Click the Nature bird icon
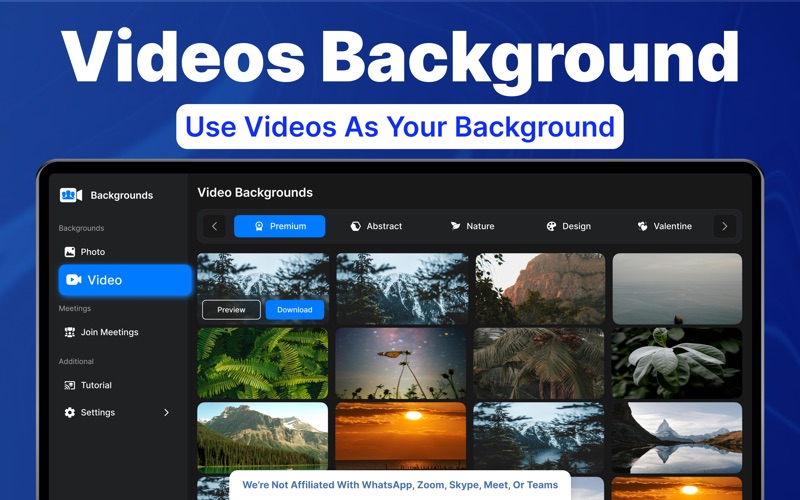The height and width of the screenshot is (500, 800). click(x=455, y=226)
